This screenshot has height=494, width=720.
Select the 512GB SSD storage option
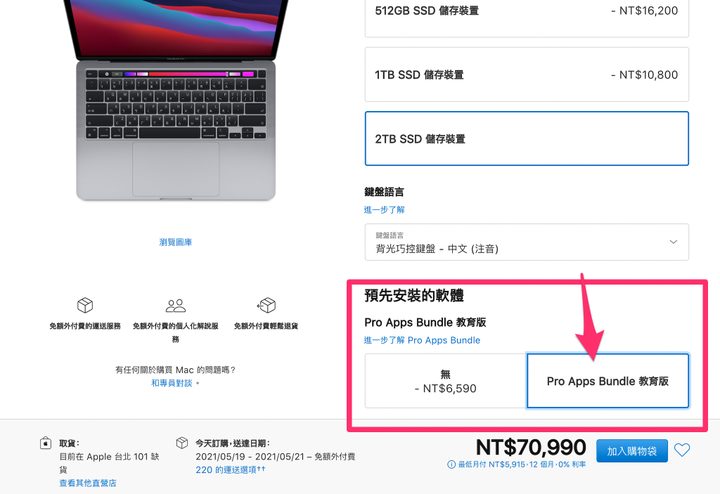[x=527, y=14]
